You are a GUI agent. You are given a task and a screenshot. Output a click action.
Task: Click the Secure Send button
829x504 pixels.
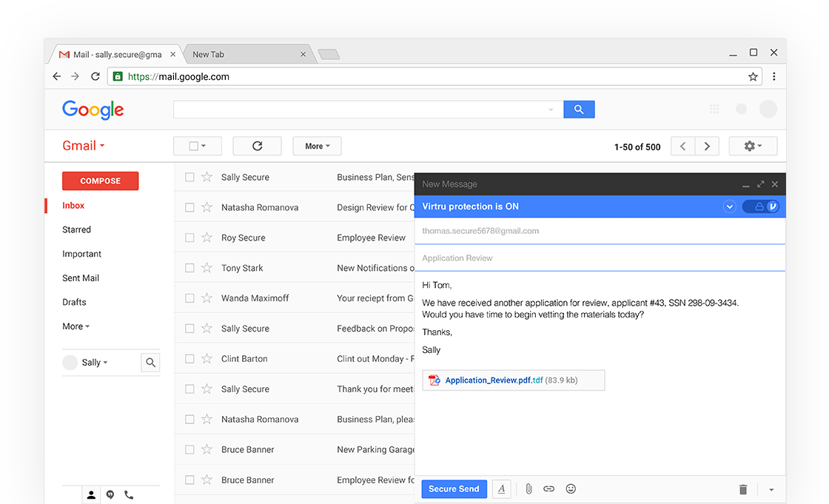(x=454, y=488)
